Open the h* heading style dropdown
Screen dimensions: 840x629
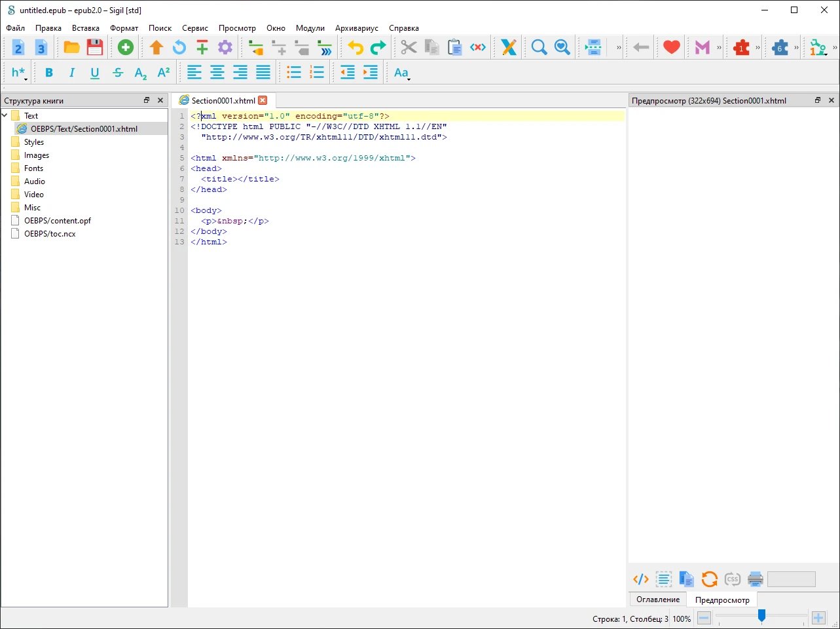19,73
